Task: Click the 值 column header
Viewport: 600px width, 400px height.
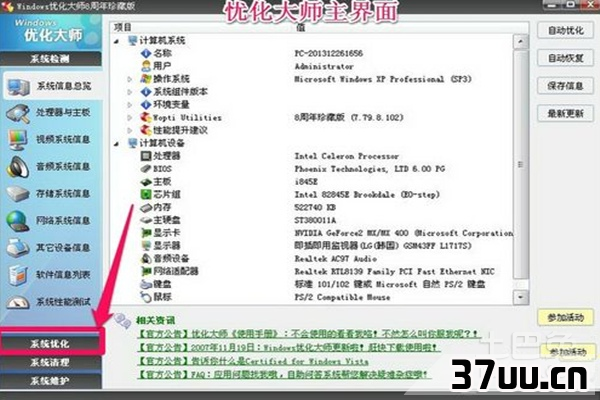Action: coord(301,27)
